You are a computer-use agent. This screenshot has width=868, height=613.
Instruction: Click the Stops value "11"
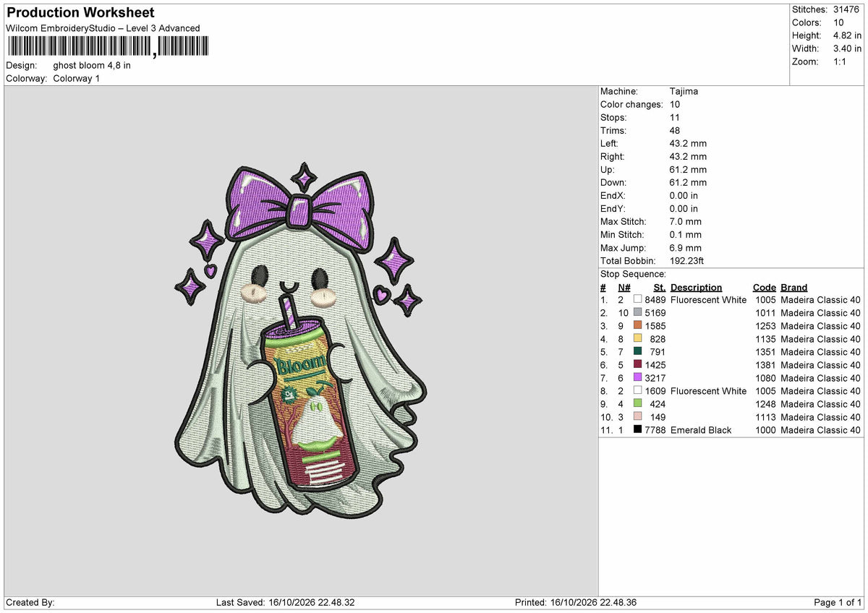pyautogui.click(x=676, y=118)
